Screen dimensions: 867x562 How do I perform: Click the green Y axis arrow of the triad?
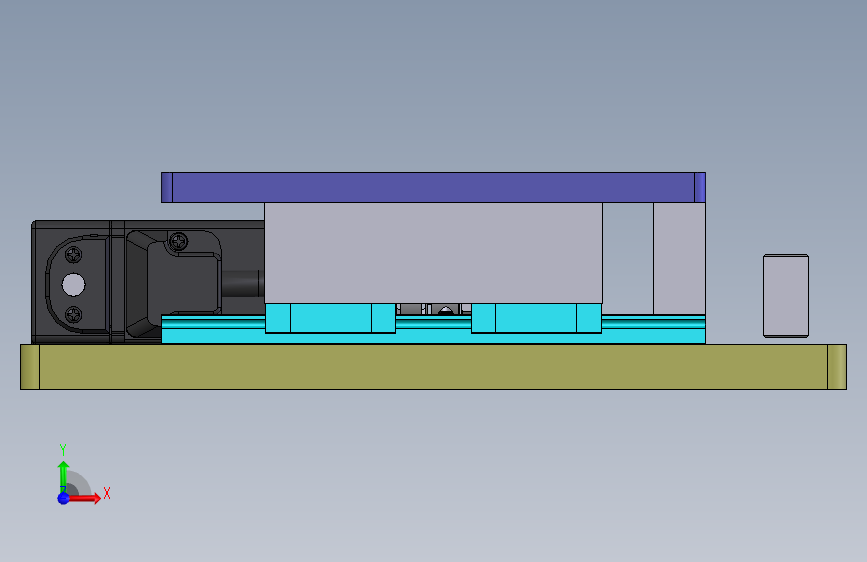coord(63,475)
